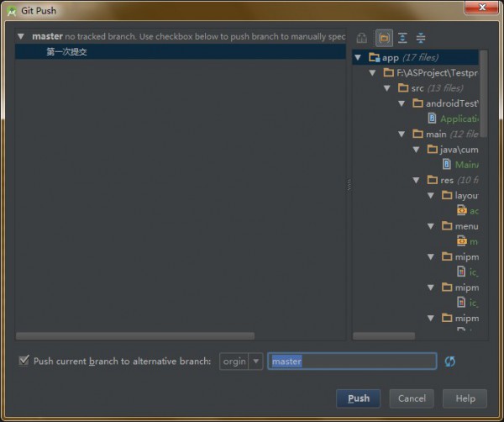504x422 pixels.
Task: Click the Cancel button
Action: click(412, 398)
